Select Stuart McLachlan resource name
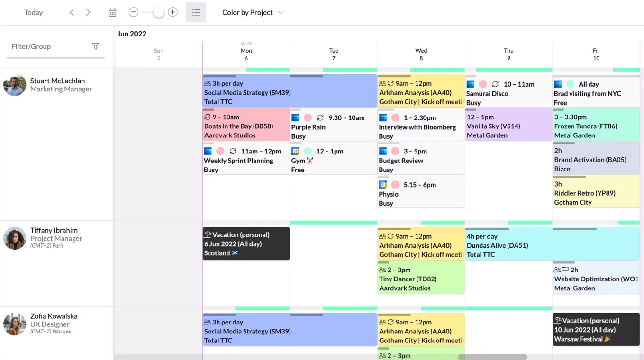The image size is (644, 360). tap(57, 81)
